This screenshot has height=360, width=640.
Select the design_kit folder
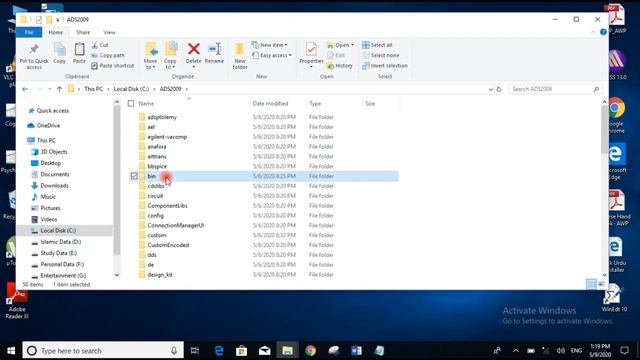click(x=160, y=275)
